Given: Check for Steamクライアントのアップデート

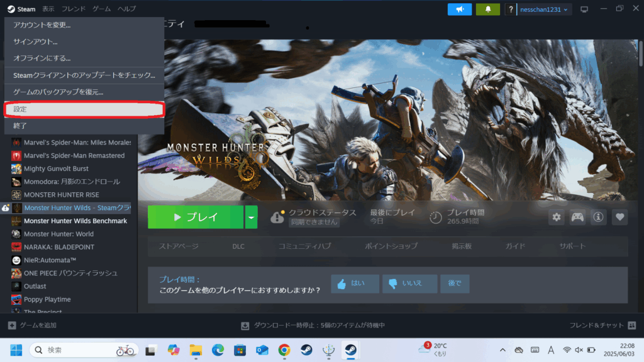Looking at the screenshot, I should [x=84, y=75].
